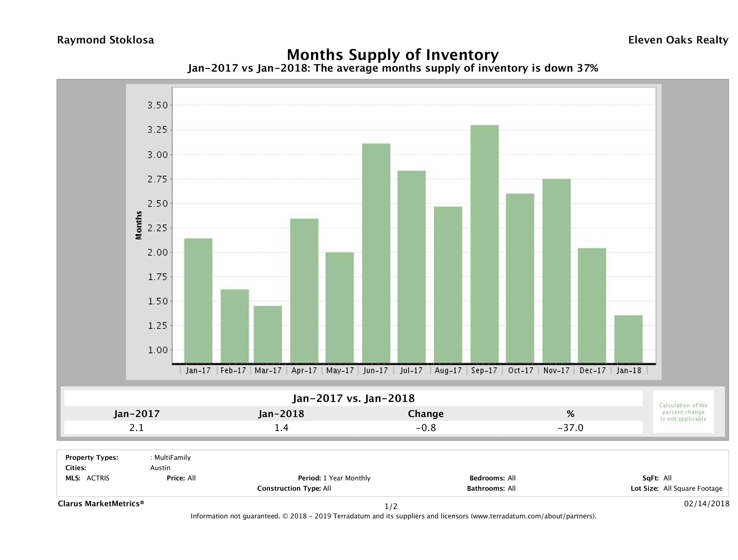
Task: Click the percent change not applicable note
Action: click(683, 412)
